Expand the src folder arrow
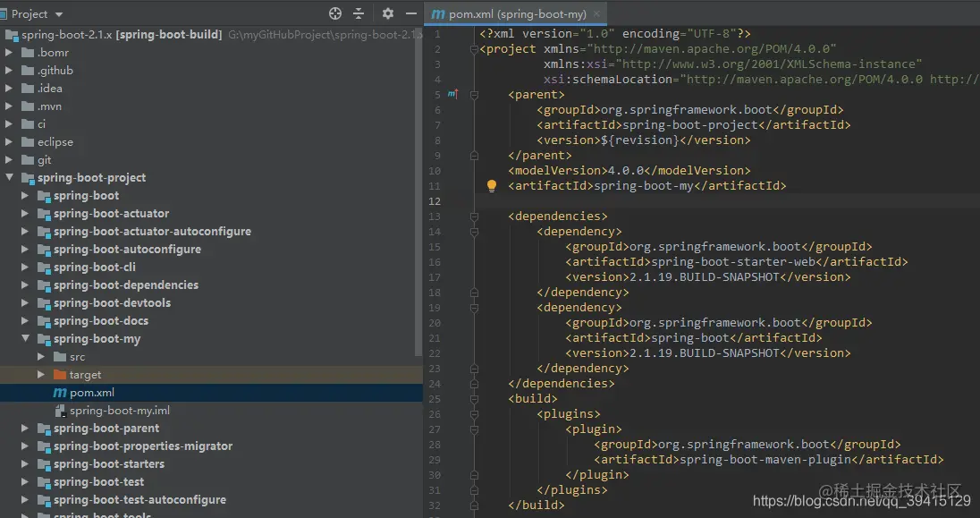The height and width of the screenshot is (518, 980). point(40,357)
